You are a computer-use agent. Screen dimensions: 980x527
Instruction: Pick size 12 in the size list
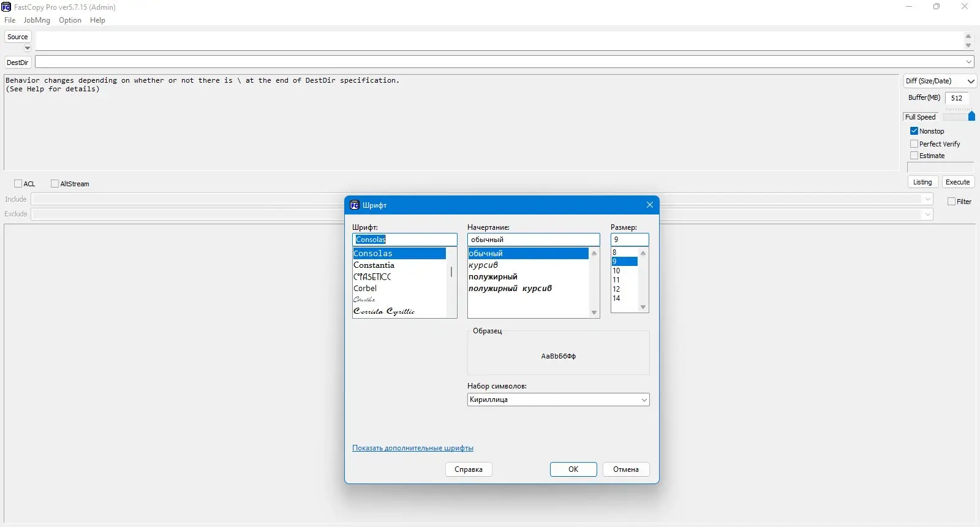pos(625,289)
